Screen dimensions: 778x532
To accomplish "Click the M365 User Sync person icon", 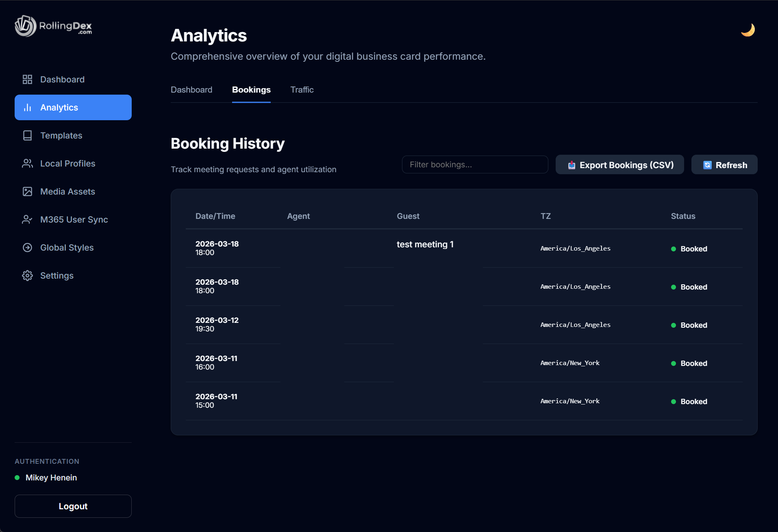I will pos(27,219).
